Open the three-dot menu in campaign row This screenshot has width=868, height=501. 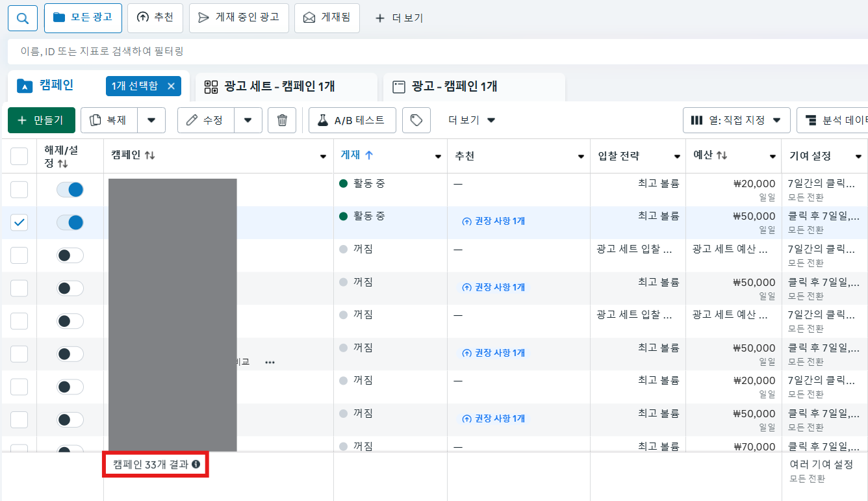(x=270, y=363)
